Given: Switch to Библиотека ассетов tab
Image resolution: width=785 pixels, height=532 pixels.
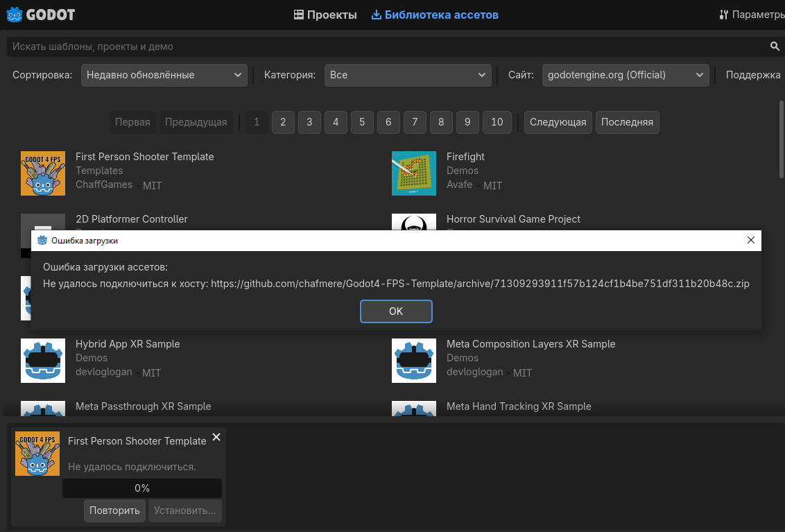Looking at the screenshot, I should point(435,15).
